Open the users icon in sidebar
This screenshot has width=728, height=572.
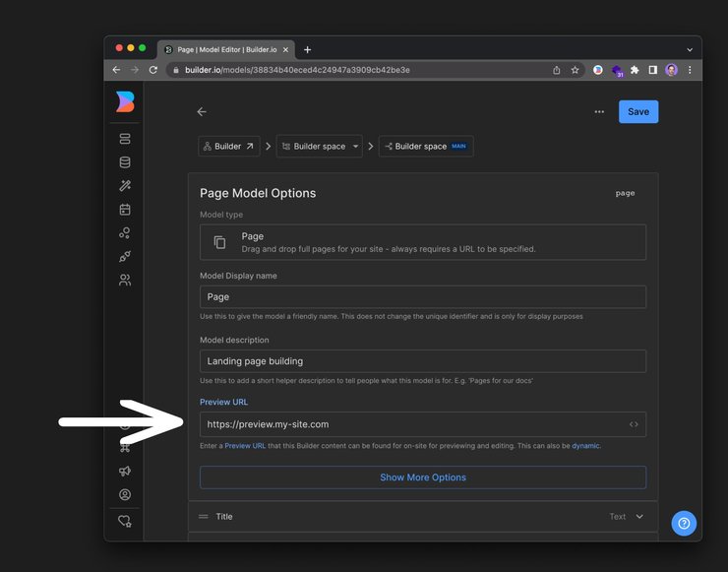(125, 280)
